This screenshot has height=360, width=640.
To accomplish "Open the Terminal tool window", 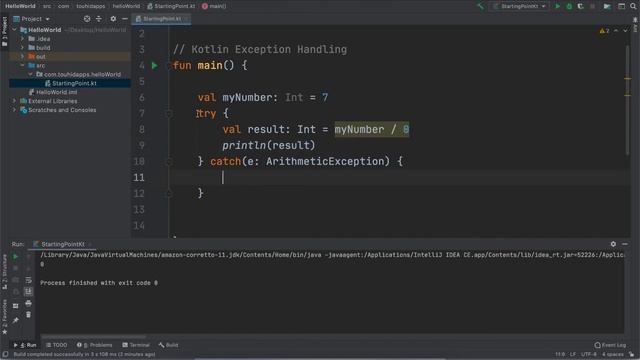I will 136,345.
